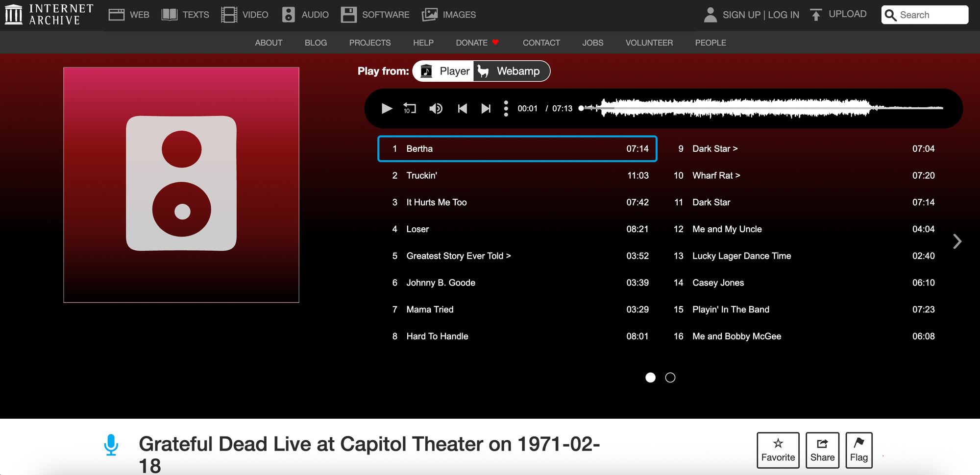Click the Upload arrow icon
Screen dimensions: 980x475
pos(816,15)
